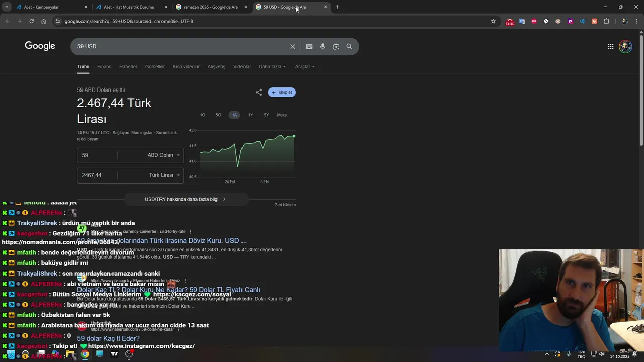644x362 pixels.
Task: Switch to the Görseller search tab
Action: pyautogui.click(x=155, y=67)
